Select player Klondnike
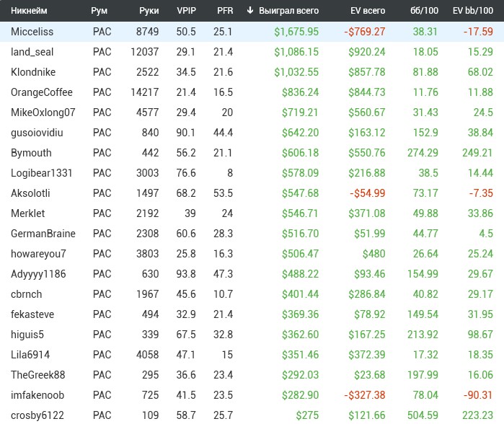 pos(33,72)
